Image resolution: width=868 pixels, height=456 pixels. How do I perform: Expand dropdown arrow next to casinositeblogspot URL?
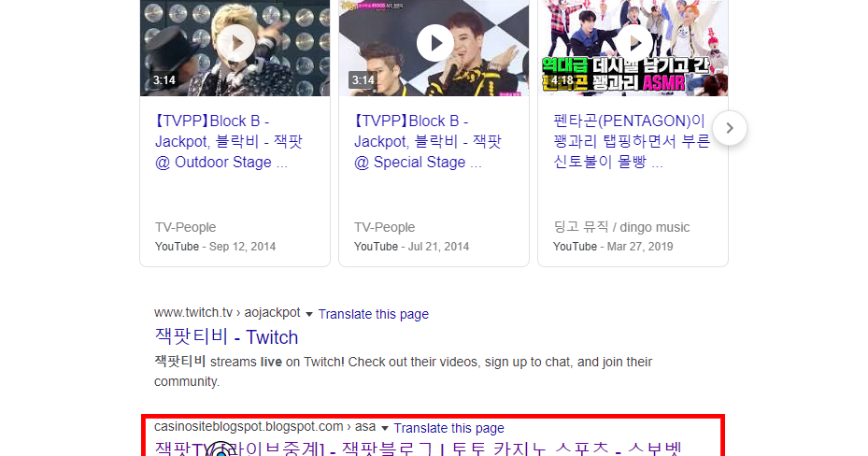pyautogui.click(x=385, y=428)
